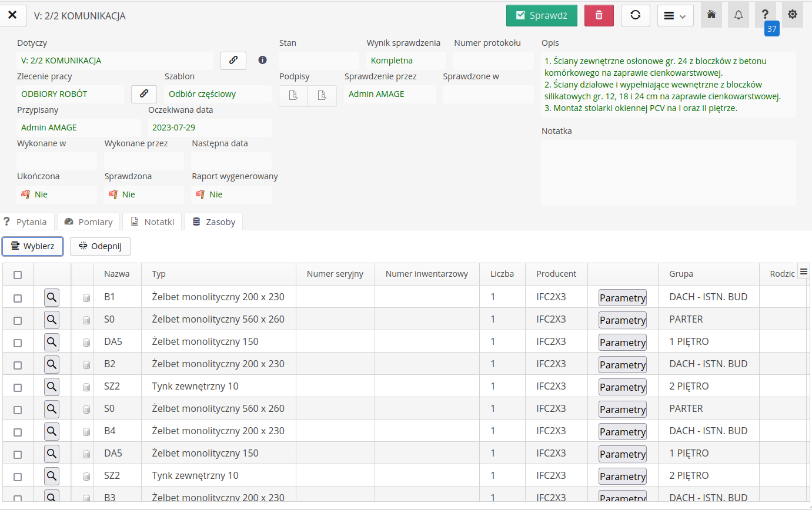Open the hamburger menu dropdown in toolbar
This screenshot has width=812, height=510.
pos(675,15)
